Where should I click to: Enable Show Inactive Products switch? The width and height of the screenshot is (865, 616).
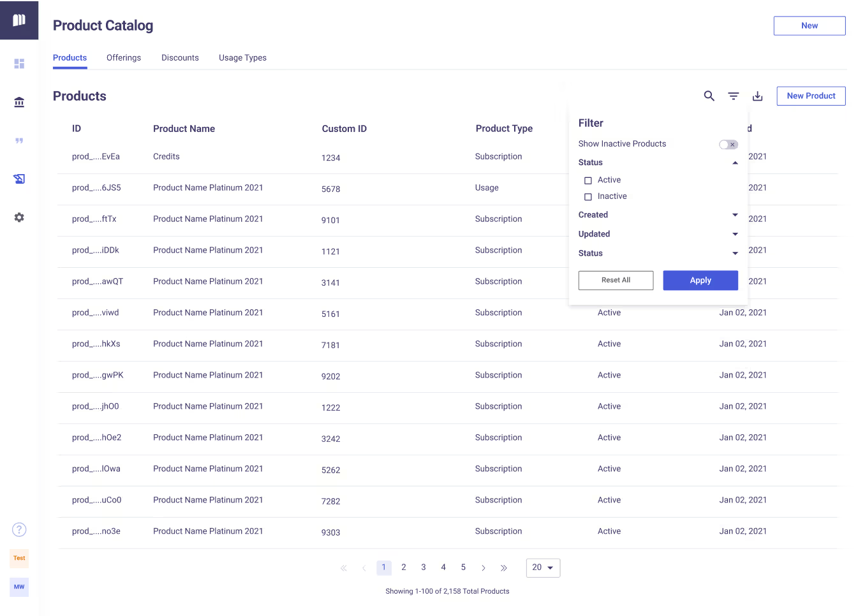point(728,144)
